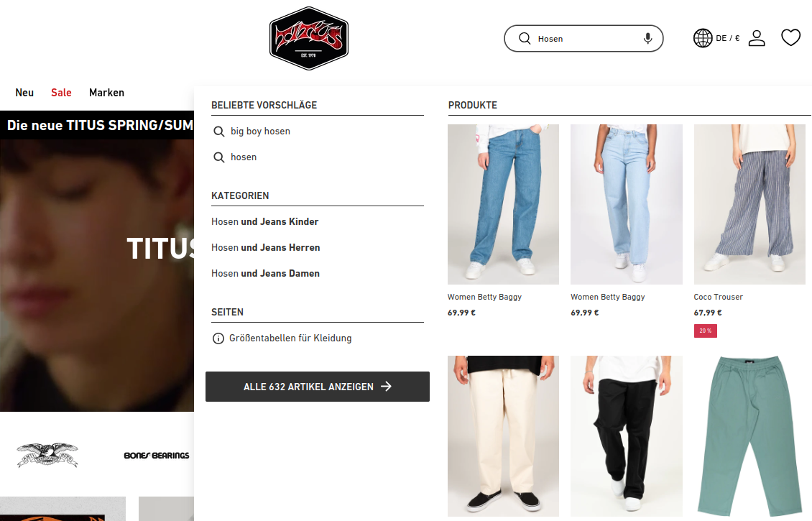Click the info icon beside Größentabellen
This screenshot has height=521, width=812.
(x=218, y=338)
